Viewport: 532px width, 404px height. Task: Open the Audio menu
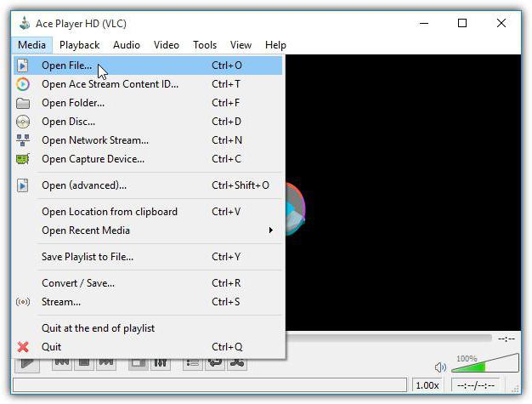point(127,45)
